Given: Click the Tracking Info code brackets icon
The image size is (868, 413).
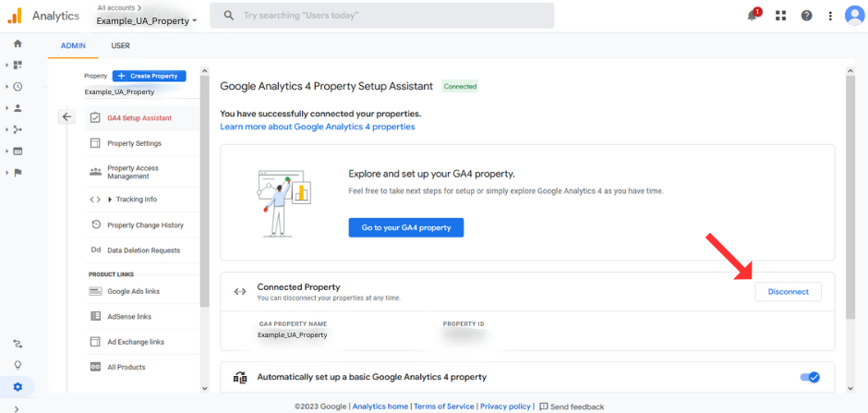Looking at the screenshot, I should click(95, 200).
